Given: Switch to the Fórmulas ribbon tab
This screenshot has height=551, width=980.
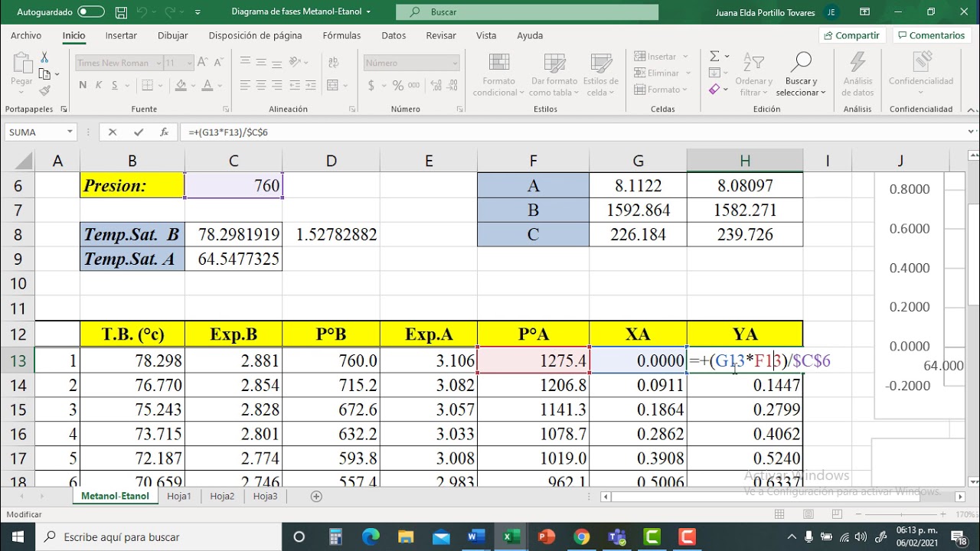Looking at the screenshot, I should point(341,35).
